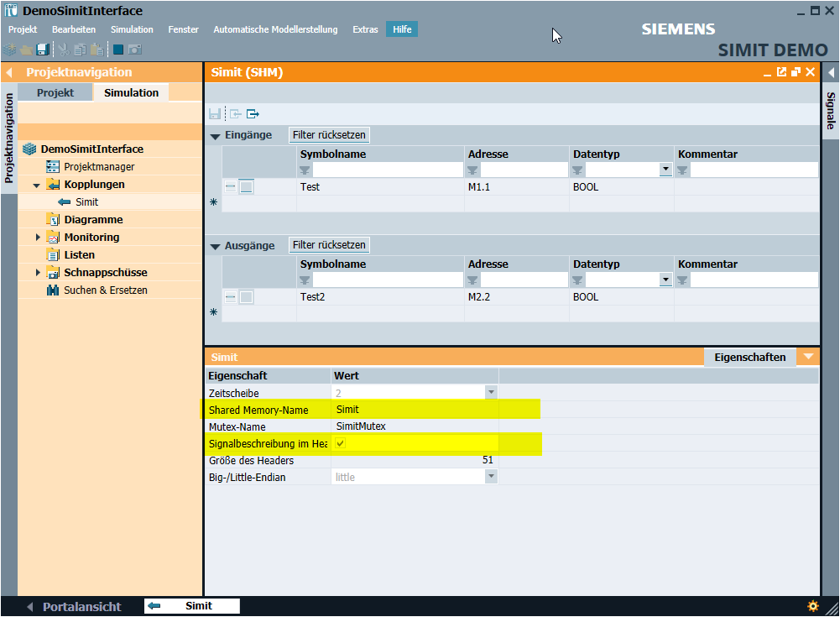Go to Portalansicht in bottom bar

[81, 606]
